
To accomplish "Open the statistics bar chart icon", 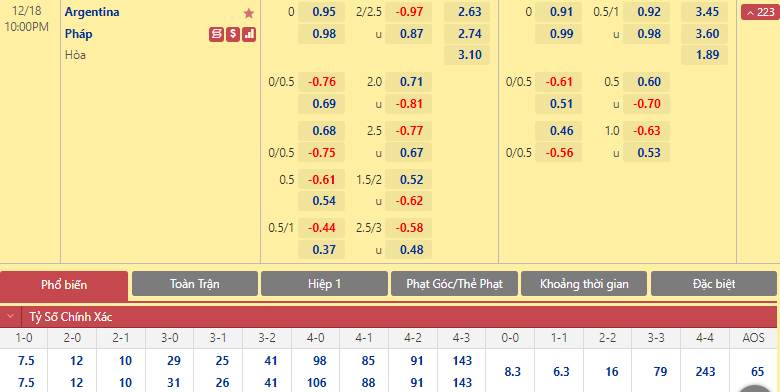I will click(249, 34).
